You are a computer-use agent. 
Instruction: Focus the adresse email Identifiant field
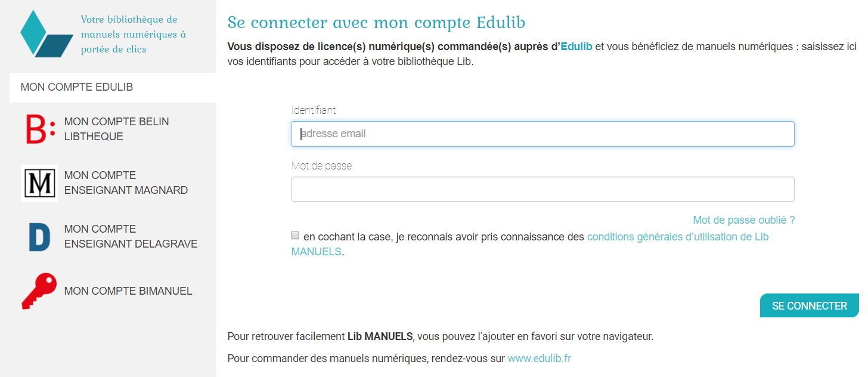coord(542,134)
